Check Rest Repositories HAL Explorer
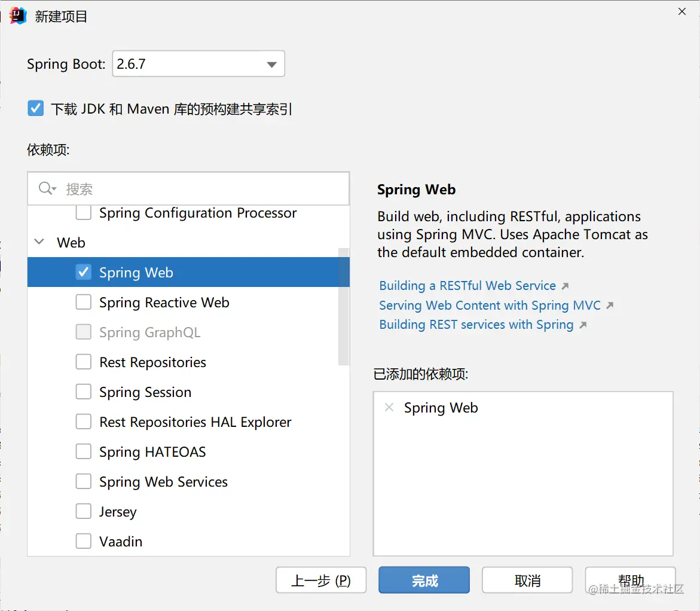This screenshot has height=611, width=700. 84,421
